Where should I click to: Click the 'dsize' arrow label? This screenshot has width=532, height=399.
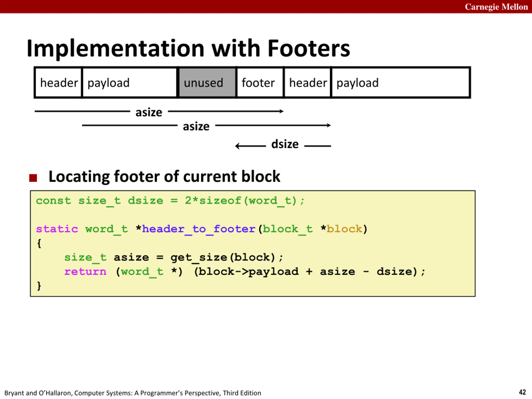point(285,144)
